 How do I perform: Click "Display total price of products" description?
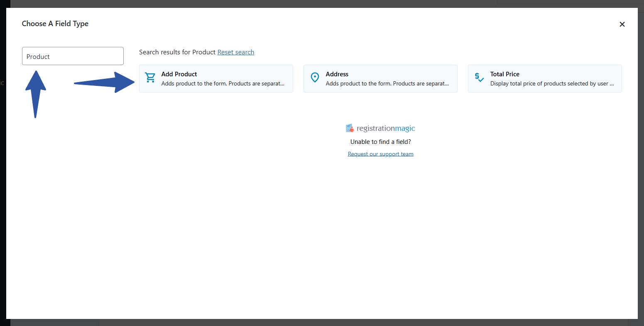551,84
